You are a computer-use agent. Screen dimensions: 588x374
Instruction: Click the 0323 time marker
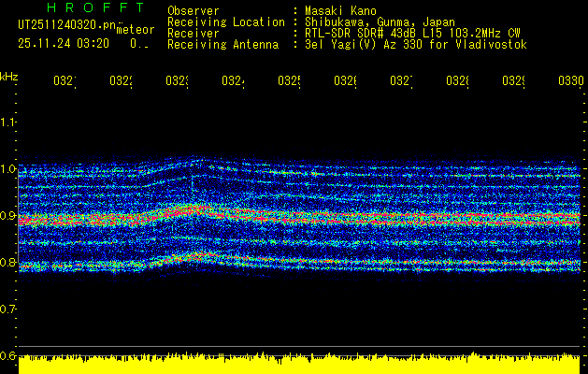tap(178, 81)
